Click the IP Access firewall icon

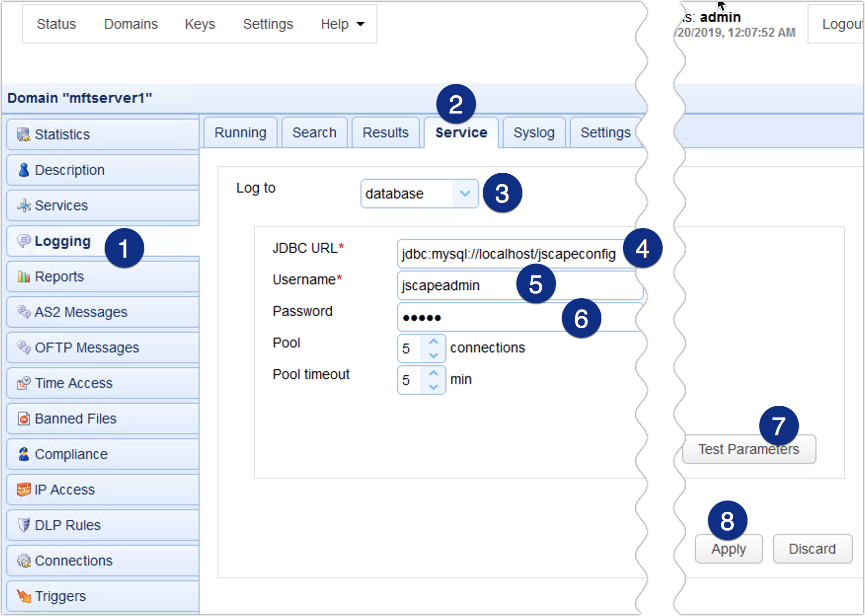click(x=23, y=489)
